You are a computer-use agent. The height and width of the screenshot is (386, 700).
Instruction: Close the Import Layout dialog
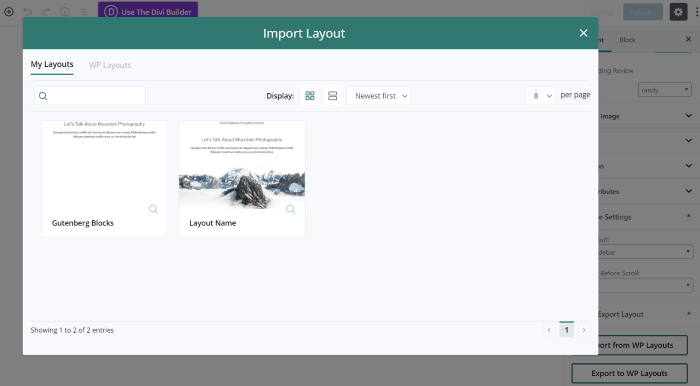tap(583, 33)
